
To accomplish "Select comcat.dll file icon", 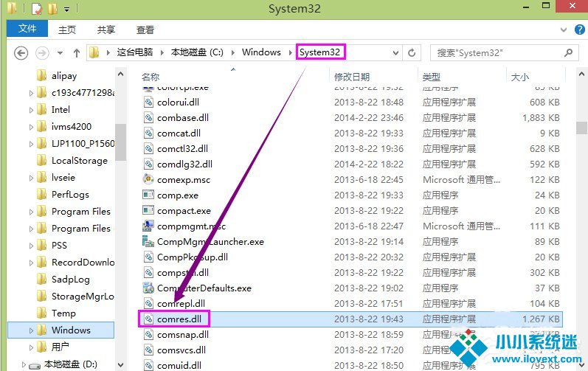I will pyautogui.click(x=148, y=133).
